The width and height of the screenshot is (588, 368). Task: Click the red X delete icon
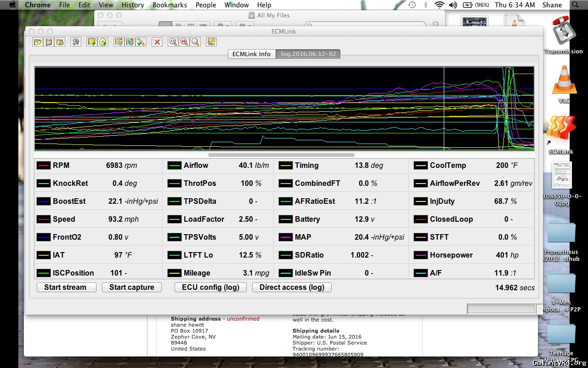157,42
